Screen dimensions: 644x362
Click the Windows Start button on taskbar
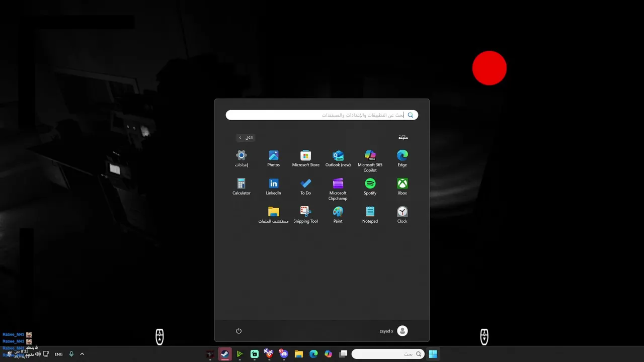point(433,354)
